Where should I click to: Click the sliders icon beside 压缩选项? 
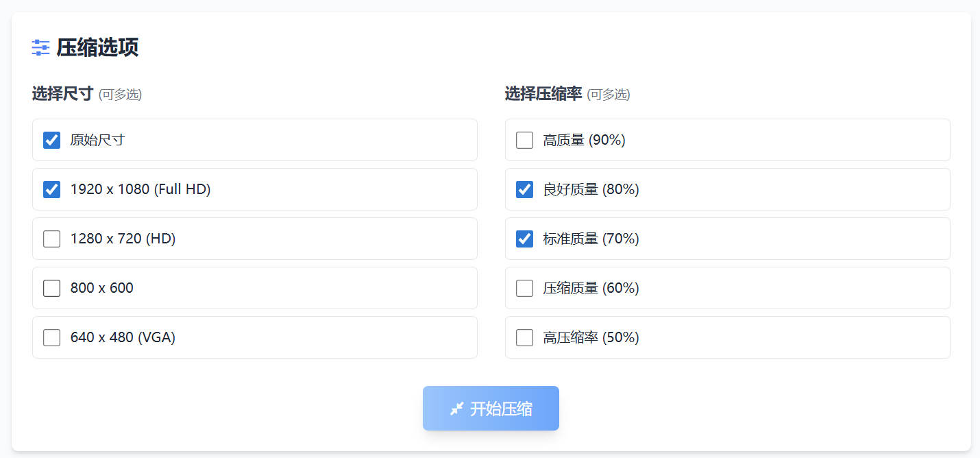40,47
